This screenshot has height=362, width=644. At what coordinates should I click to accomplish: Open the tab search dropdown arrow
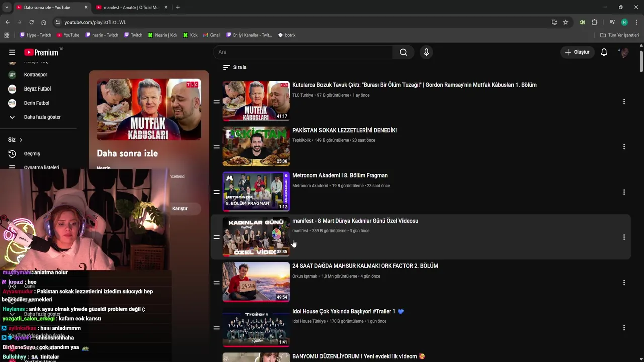(x=6, y=7)
